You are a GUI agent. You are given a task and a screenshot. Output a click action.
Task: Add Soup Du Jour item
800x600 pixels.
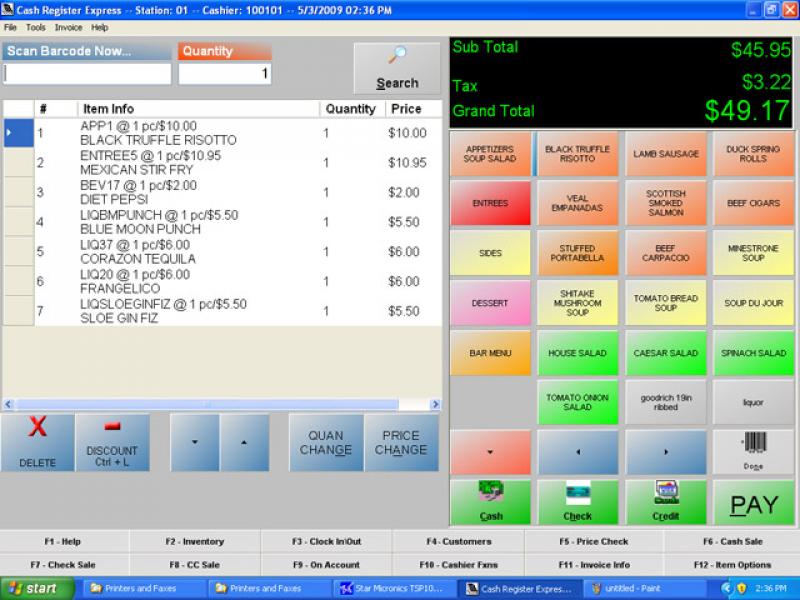pyautogui.click(x=753, y=303)
